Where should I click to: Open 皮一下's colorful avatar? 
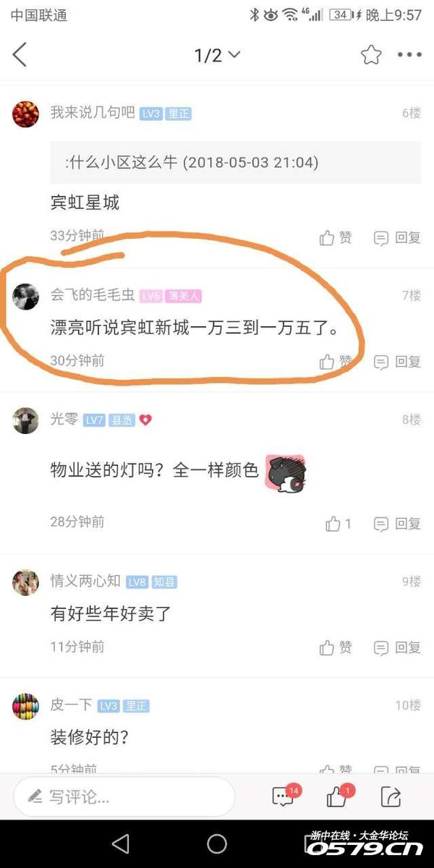click(x=25, y=706)
